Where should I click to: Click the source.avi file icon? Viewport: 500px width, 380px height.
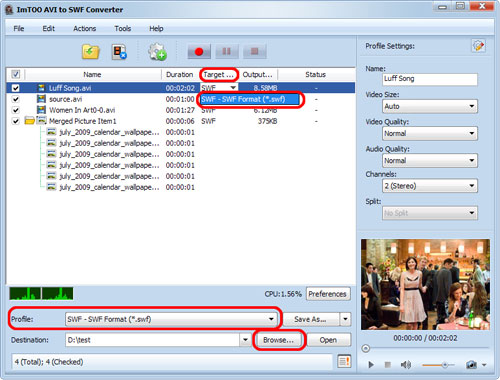[41, 99]
